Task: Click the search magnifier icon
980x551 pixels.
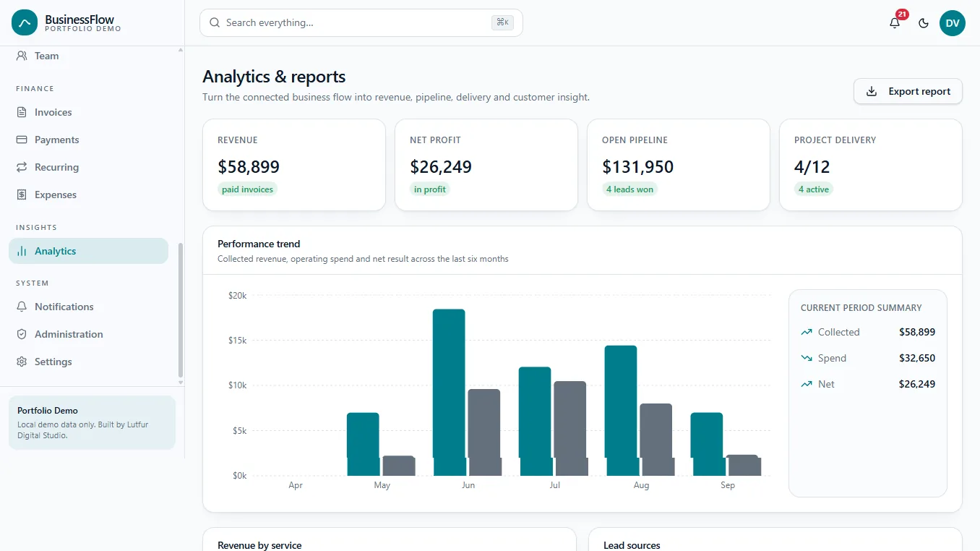Action: click(215, 23)
